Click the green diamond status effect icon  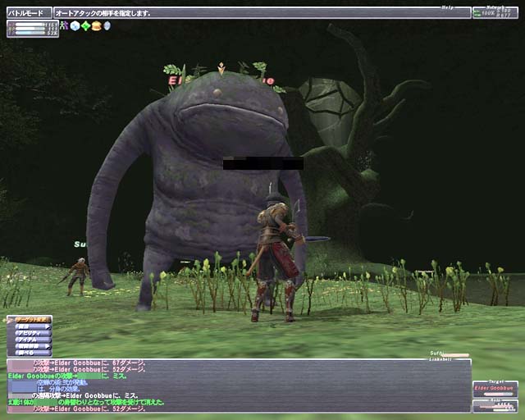85,26
